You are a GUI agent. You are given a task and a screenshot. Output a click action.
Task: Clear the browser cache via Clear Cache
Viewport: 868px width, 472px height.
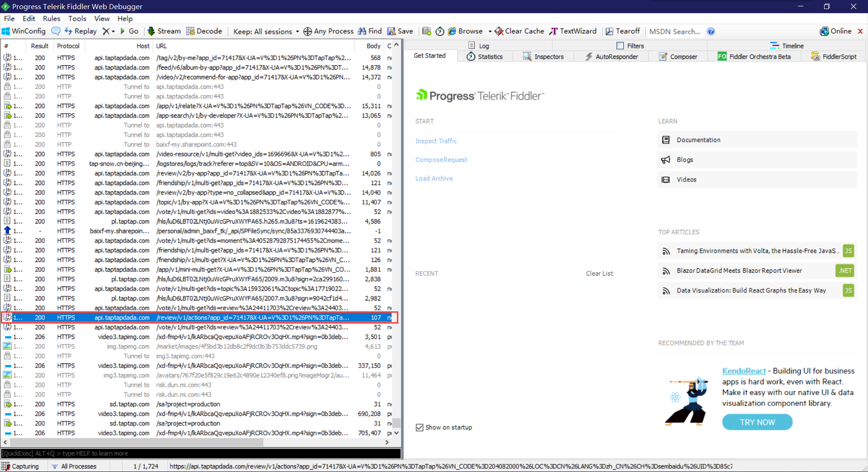click(x=519, y=31)
